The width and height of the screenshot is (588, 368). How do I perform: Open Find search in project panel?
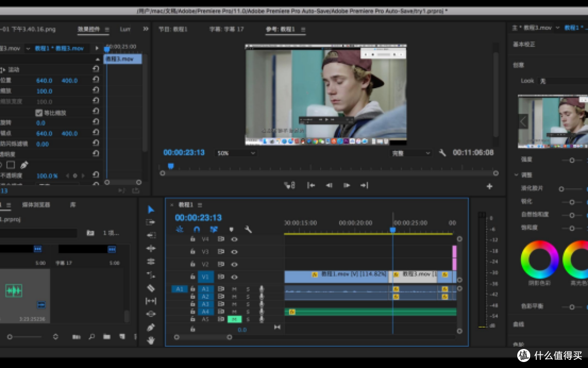91,337
